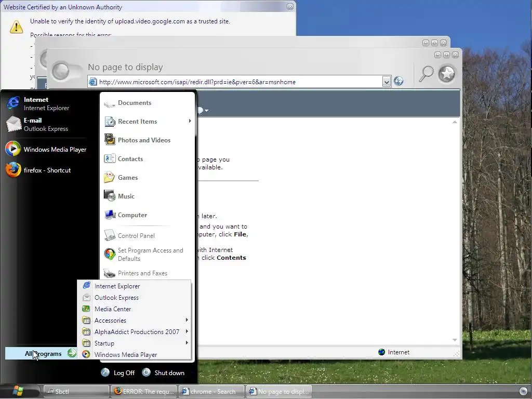Viewport: 532px width, 399px height.
Task: Launch Windows Media Player from pinned list
Action: (x=46, y=149)
